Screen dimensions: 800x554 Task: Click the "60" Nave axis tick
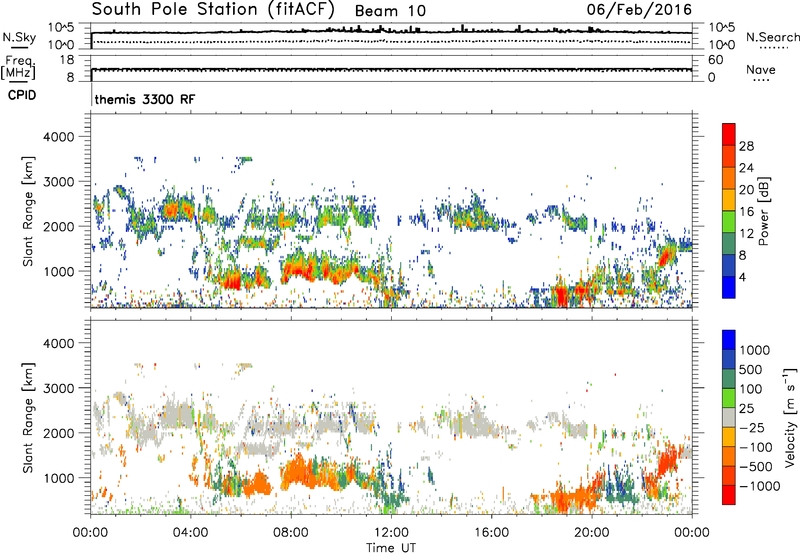[715, 60]
